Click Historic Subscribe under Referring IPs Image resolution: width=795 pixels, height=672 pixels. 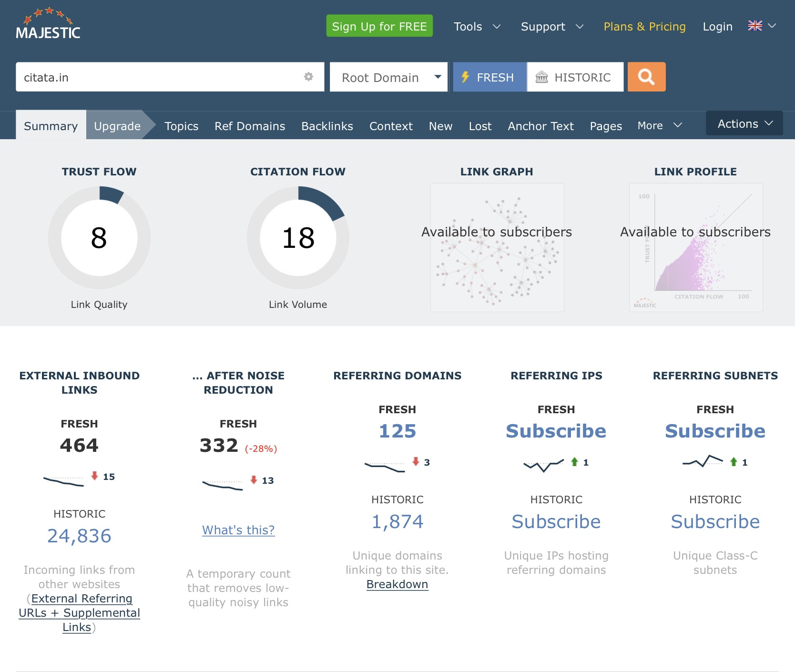tap(556, 521)
